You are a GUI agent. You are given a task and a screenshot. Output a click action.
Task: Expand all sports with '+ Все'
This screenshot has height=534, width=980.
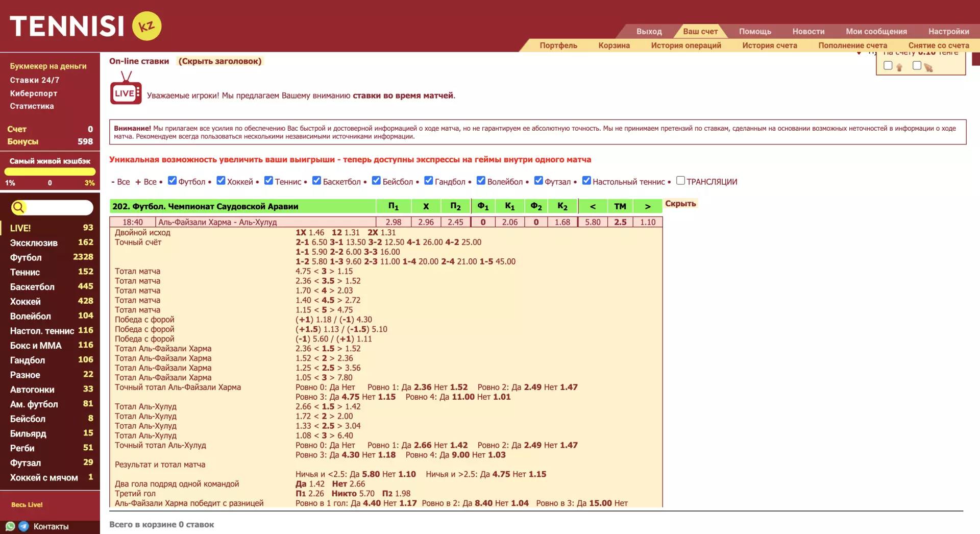tap(146, 182)
